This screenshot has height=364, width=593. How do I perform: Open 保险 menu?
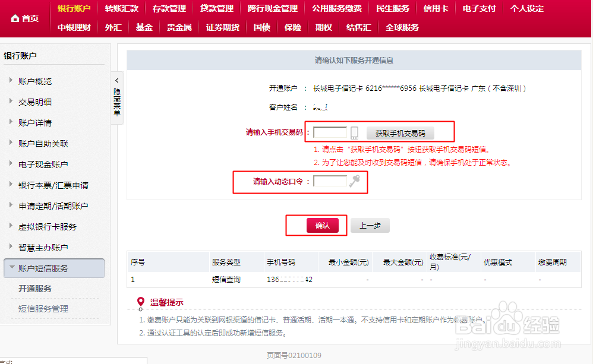tap(293, 27)
